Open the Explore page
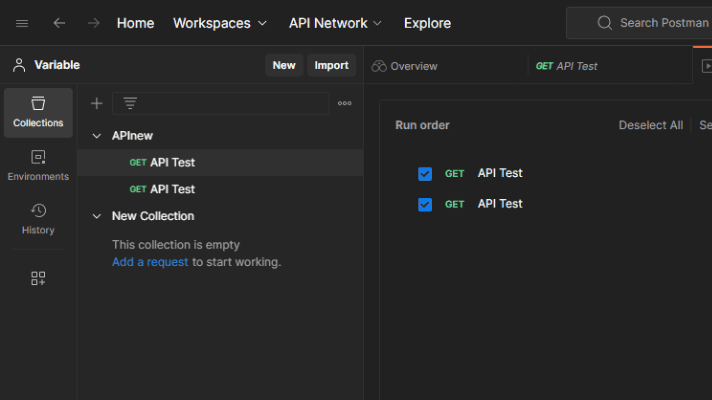The height and width of the screenshot is (400, 712). 427,23
